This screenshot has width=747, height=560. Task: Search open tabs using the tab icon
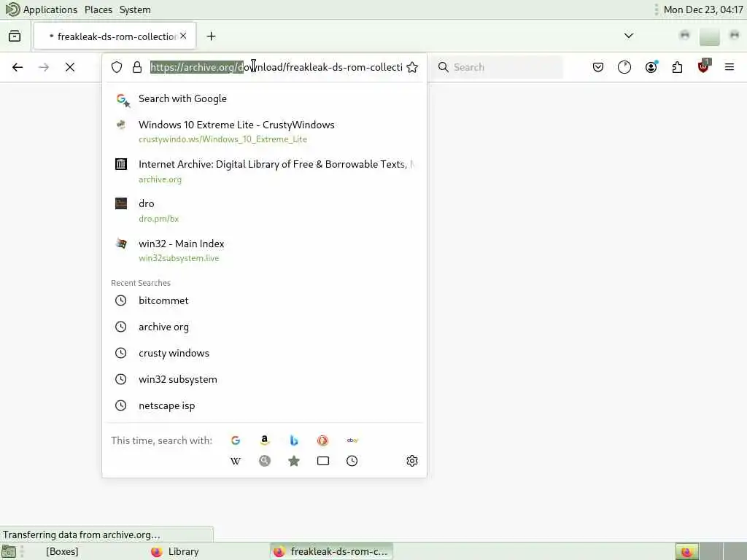coord(323,461)
